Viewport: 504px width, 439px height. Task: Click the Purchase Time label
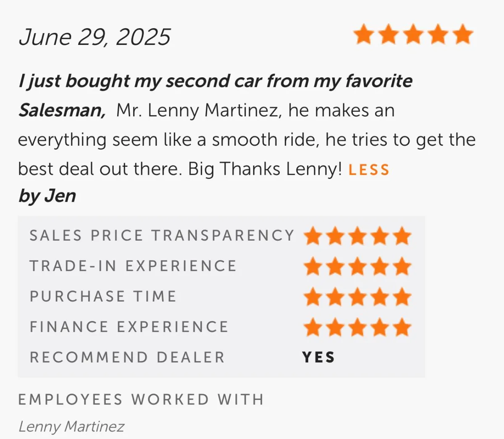pyautogui.click(x=103, y=296)
